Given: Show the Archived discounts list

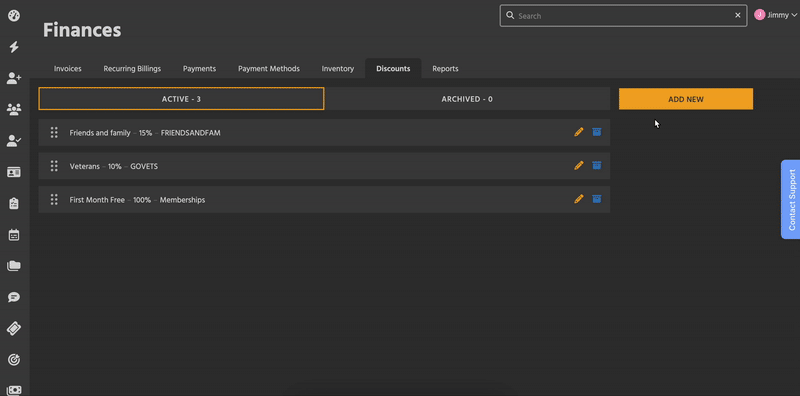Looking at the screenshot, I should (467, 99).
